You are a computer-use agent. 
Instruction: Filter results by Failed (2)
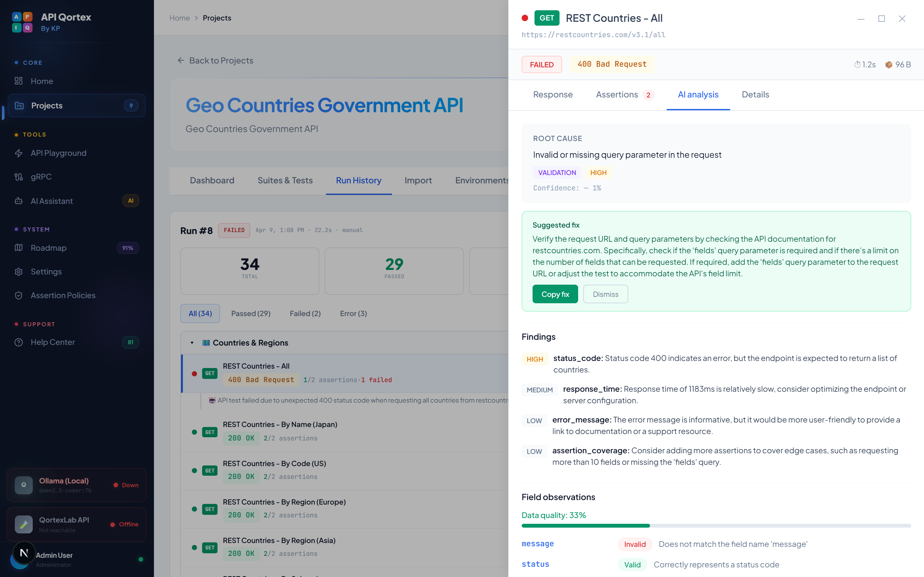pyautogui.click(x=305, y=313)
